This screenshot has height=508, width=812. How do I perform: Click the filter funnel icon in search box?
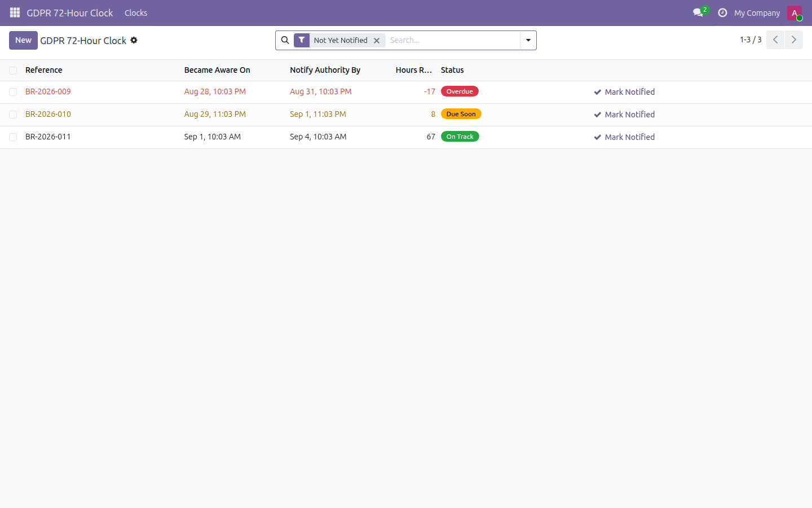[x=302, y=40]
